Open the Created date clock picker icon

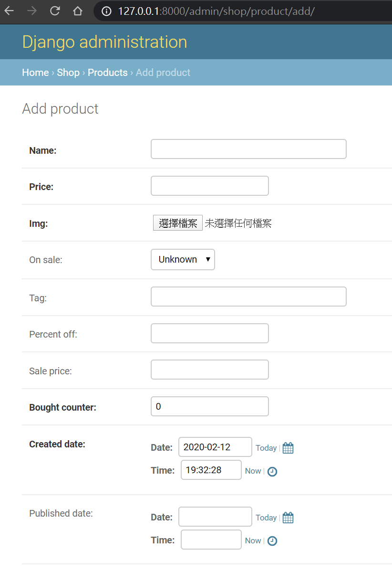coord(272,471)
